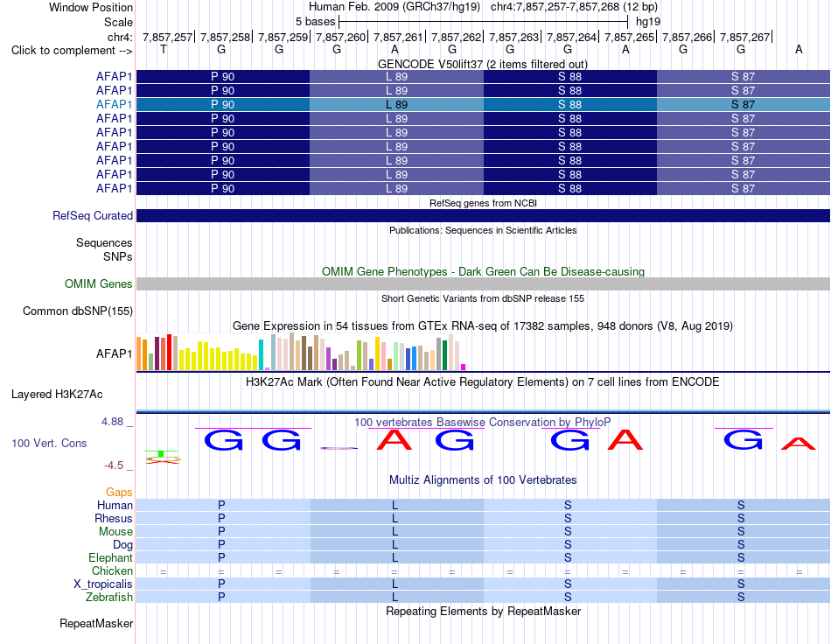Click the 'RepeatMasker' track label
This screenshot has width=831, height=644.
[96, 624]
